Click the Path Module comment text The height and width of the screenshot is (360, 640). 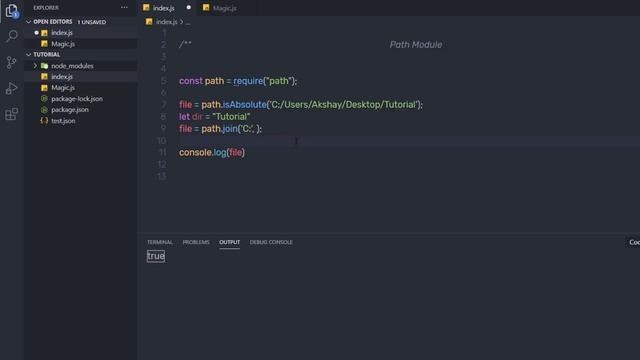tap(416, 44)
